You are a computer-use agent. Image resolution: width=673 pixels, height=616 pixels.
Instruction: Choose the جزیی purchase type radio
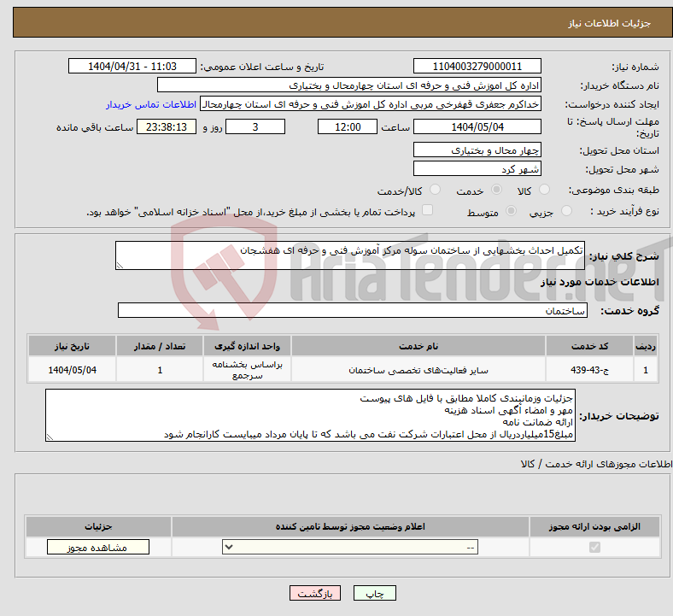coord(566,211)
